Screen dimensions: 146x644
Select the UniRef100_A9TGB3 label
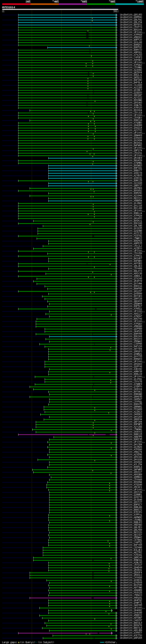coord(131,263)
